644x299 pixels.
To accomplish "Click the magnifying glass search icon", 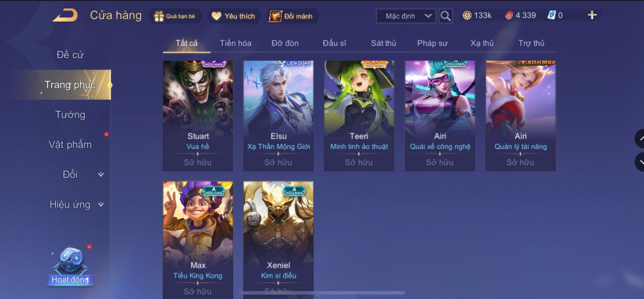I will (x=445, y=16).
